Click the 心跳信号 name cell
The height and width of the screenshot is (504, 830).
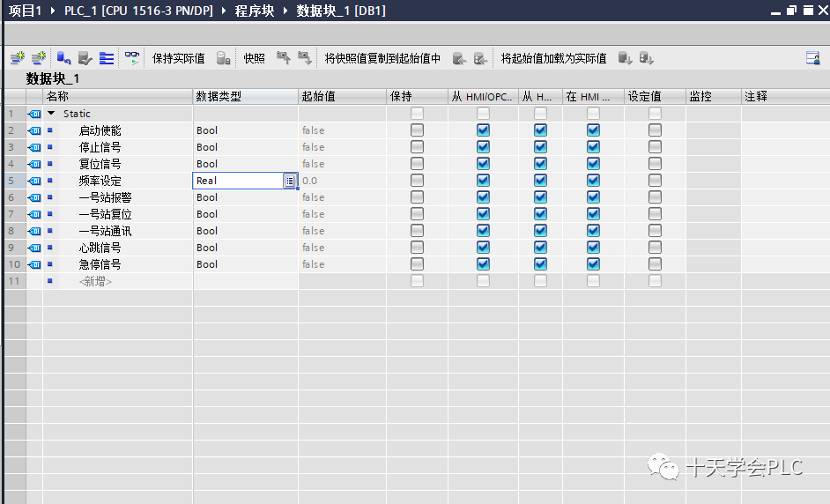(x=117, y=248)
